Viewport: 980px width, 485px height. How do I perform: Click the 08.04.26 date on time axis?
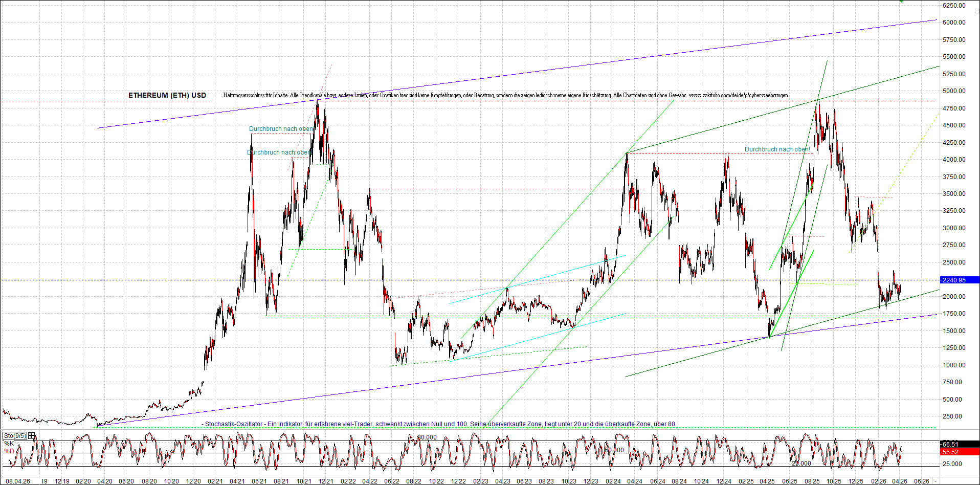click(18, 481)
